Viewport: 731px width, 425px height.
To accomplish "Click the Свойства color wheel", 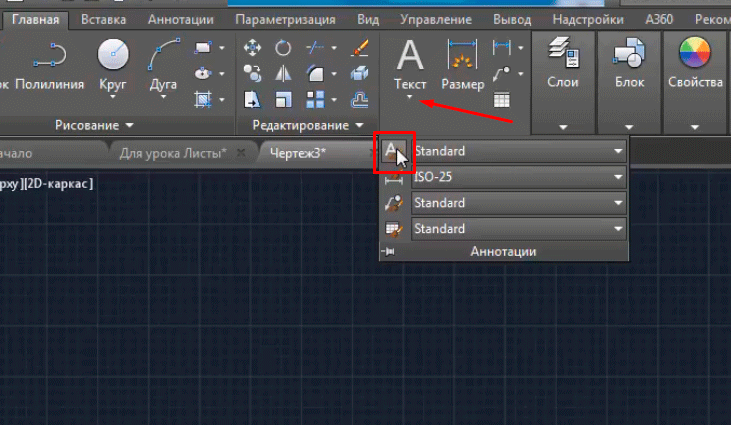I will coord(694,52).
